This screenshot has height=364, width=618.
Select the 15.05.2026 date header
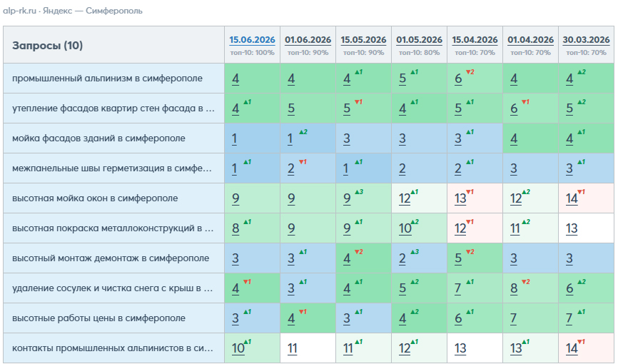(363, 40)
